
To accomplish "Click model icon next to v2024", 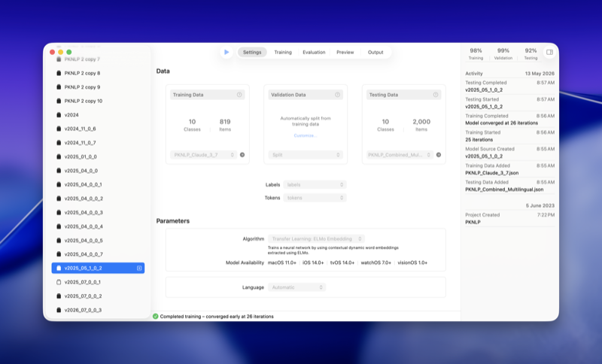I will pos(59,114).
